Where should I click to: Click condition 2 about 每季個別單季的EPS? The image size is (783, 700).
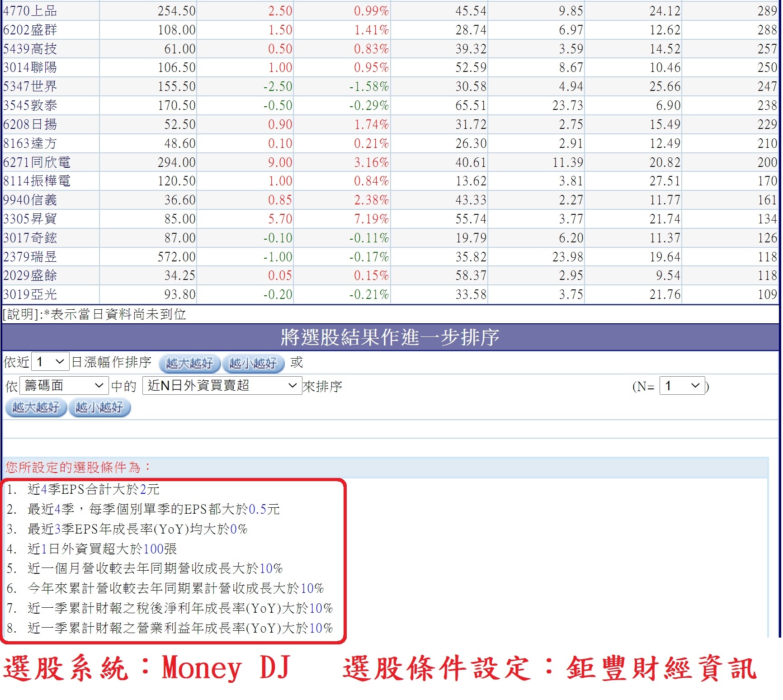[154, 509]
